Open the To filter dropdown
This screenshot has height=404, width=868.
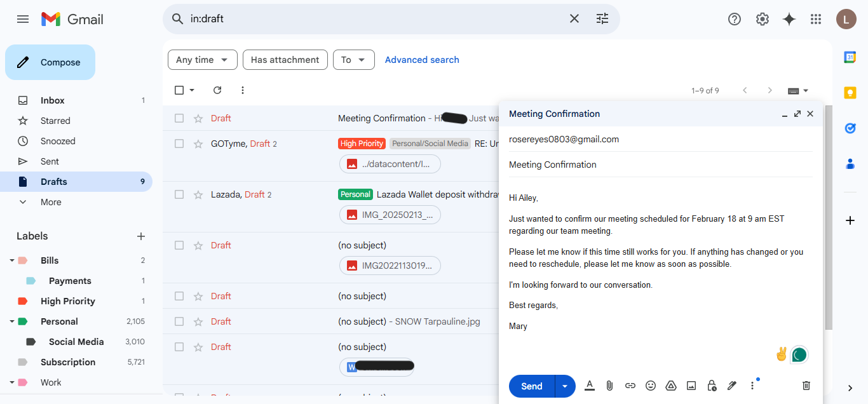click(x=353, y=60)
